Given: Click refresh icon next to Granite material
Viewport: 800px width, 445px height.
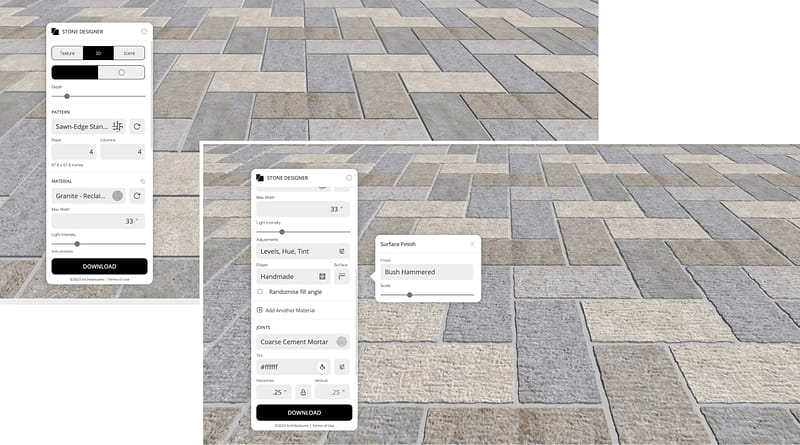Looking at the screenshot, I should click(x=137, y=196).
